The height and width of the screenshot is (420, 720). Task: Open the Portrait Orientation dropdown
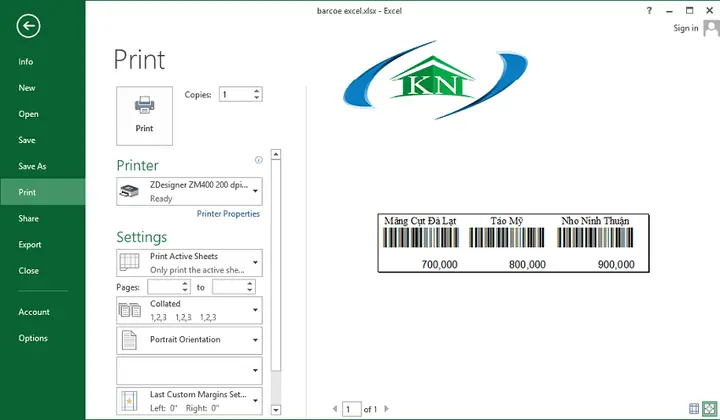pos(189,340)
